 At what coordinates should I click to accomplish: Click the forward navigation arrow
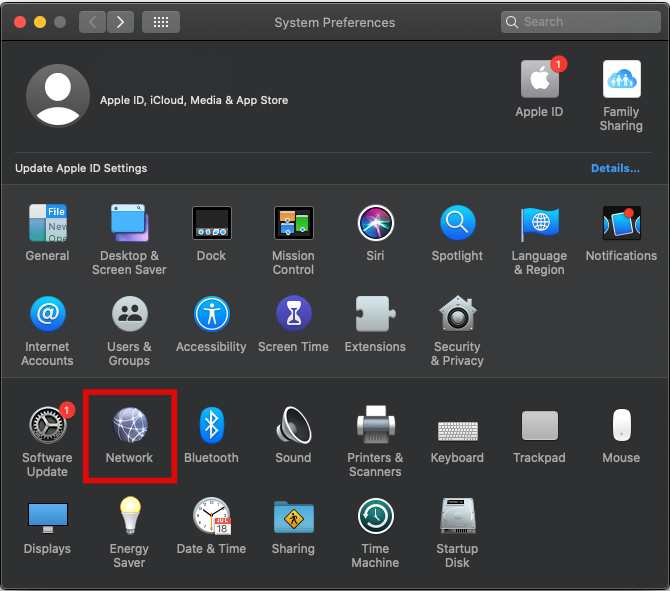[x=121, y=21]
